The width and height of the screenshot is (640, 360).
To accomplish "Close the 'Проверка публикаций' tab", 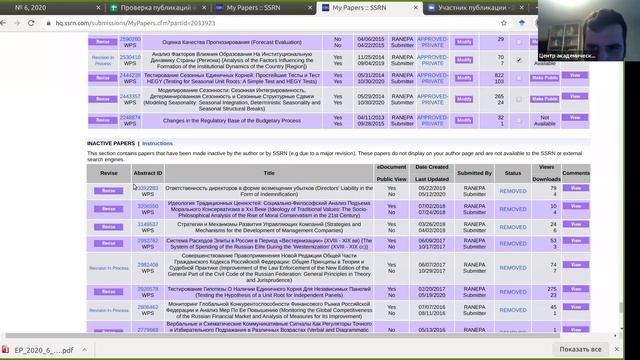I will point(204,8).
